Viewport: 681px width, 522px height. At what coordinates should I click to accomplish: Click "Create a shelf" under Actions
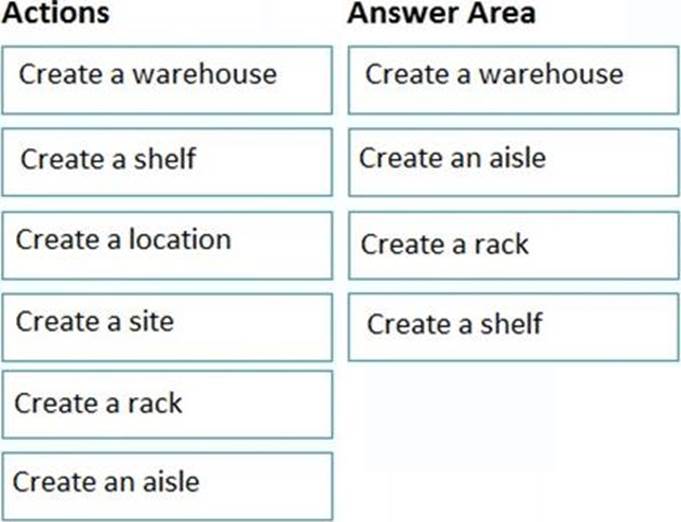(167, 161)
